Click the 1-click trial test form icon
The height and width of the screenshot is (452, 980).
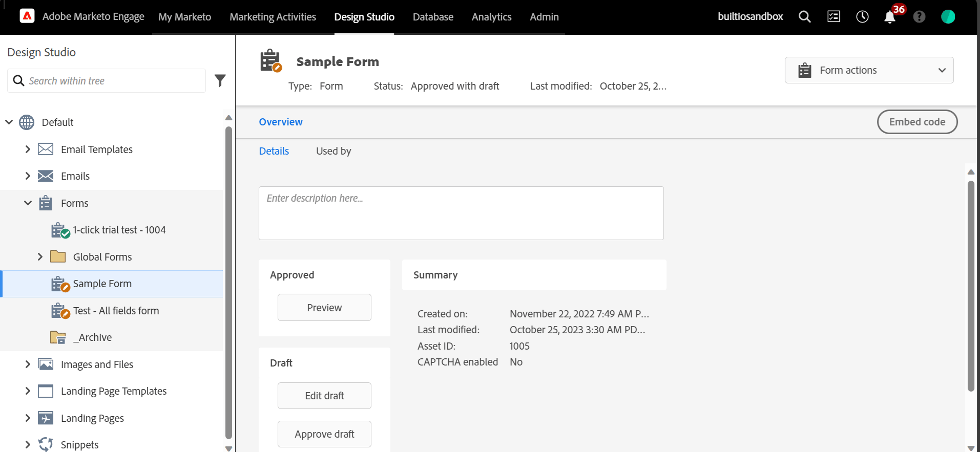click(60, 230)
